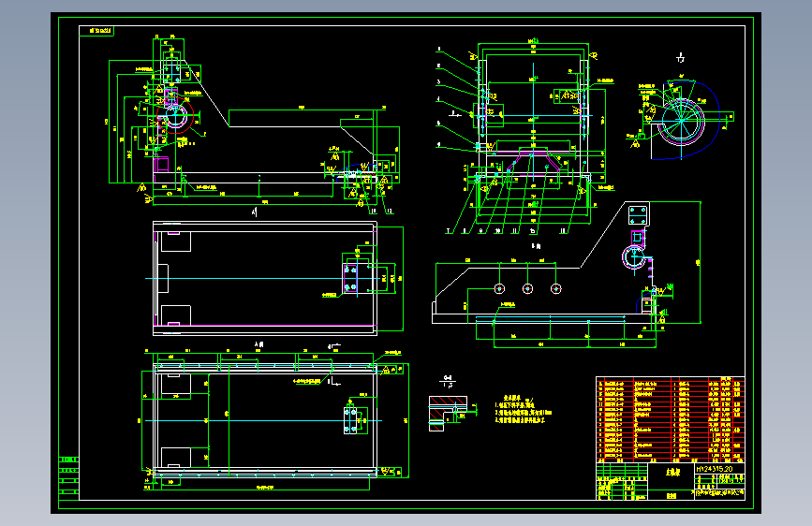Click balloon label 10 under the front view

click(497, 231)
